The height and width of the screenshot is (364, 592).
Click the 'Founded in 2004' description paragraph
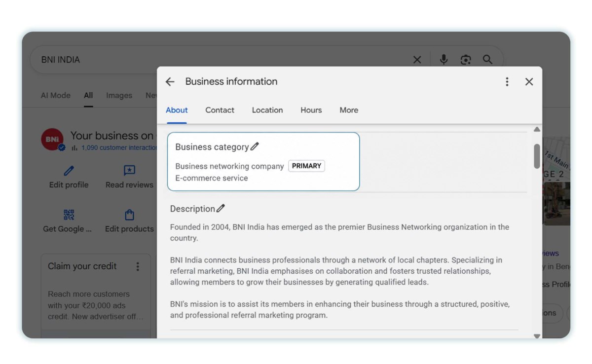coord(339,232)
